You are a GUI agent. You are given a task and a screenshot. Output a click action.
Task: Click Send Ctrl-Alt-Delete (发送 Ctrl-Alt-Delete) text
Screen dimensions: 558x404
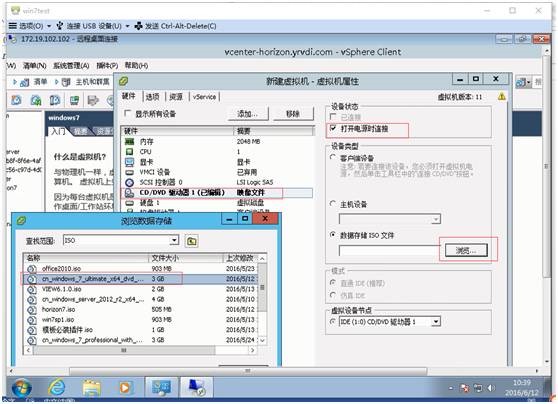pos(180,26)
